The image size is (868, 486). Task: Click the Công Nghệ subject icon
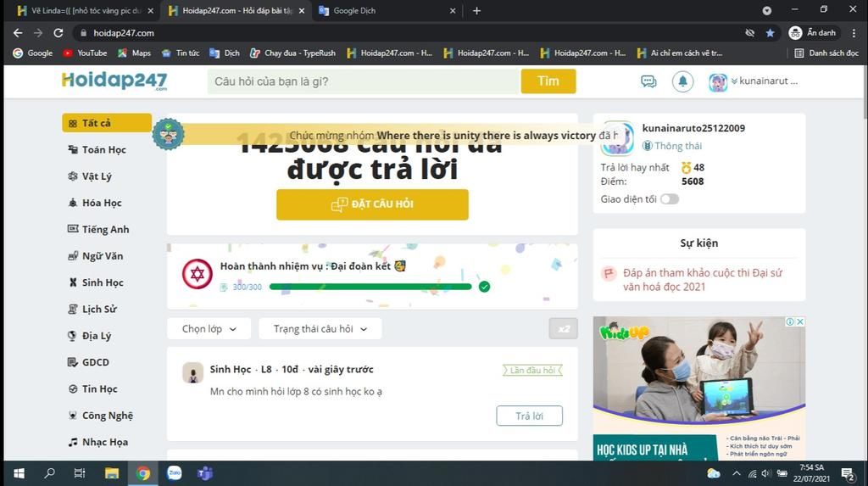point(73,415)
